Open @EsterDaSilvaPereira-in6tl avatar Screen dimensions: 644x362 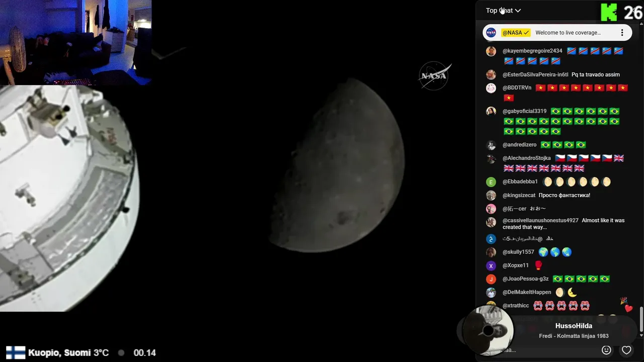pos(491,74)
